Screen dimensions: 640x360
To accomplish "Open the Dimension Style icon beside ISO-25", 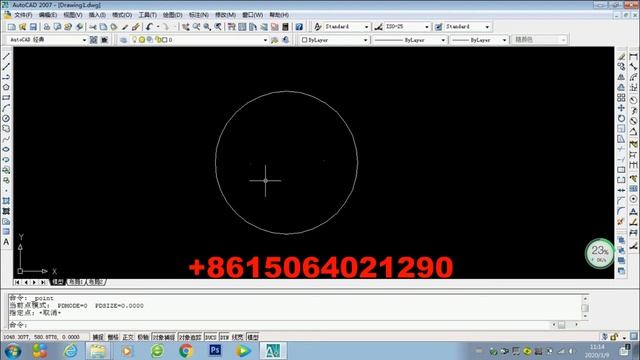I will tap(378, 27).
